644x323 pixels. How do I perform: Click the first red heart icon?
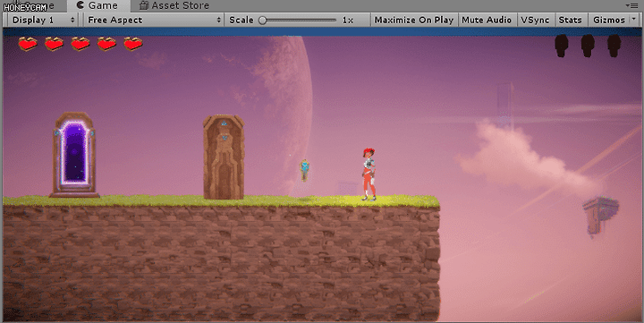(x=28, y=44)
